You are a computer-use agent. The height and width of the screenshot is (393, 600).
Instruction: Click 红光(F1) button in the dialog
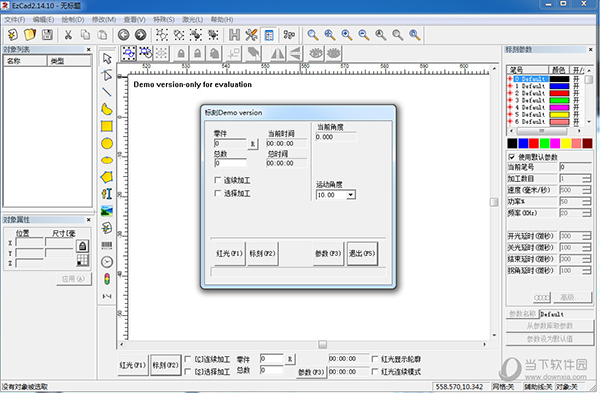229,253
